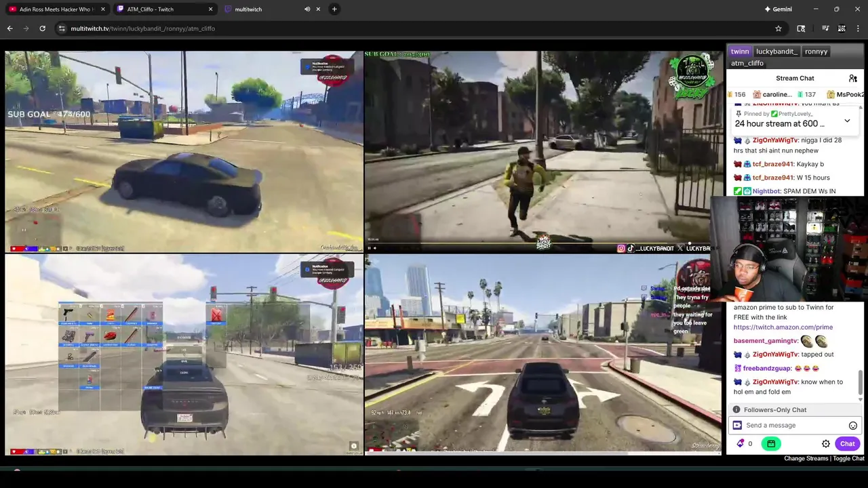Close the multitwitch tab
The width and height of the screenshot is (868, 488).
[x=318, y=9]
